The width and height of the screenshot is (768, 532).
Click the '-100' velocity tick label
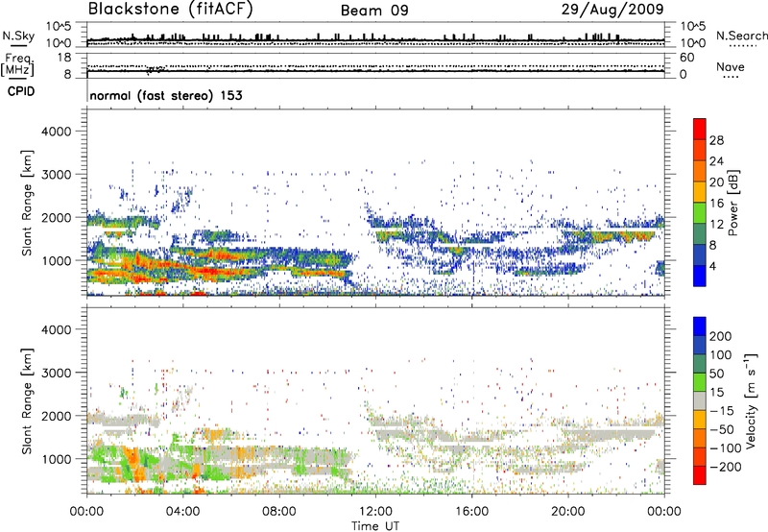(725, 447)
